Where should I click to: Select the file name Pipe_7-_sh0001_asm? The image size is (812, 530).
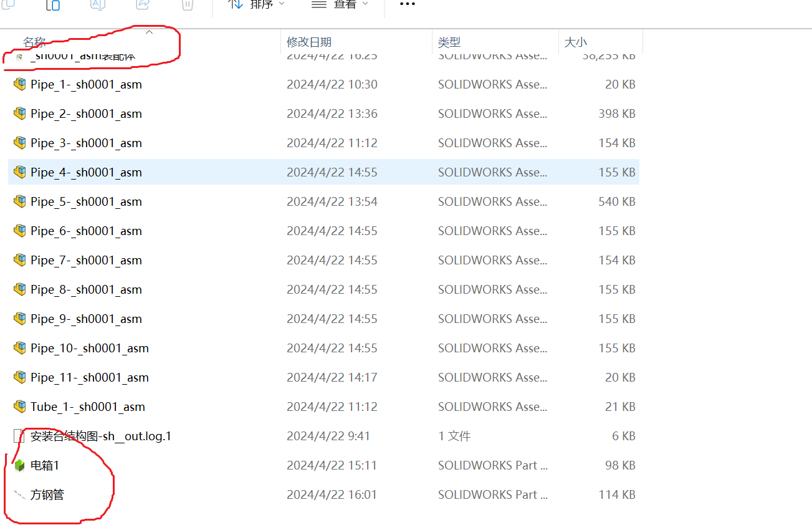point(86,260)
